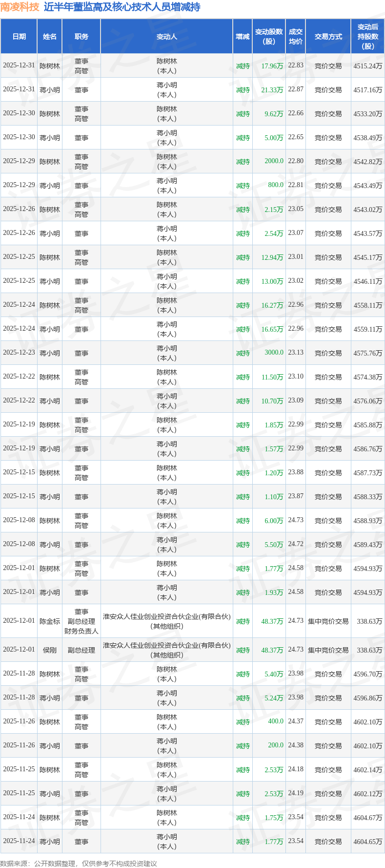
Task: Click the 4542.82万 holdings cell
Action: (x=368, y=162)
